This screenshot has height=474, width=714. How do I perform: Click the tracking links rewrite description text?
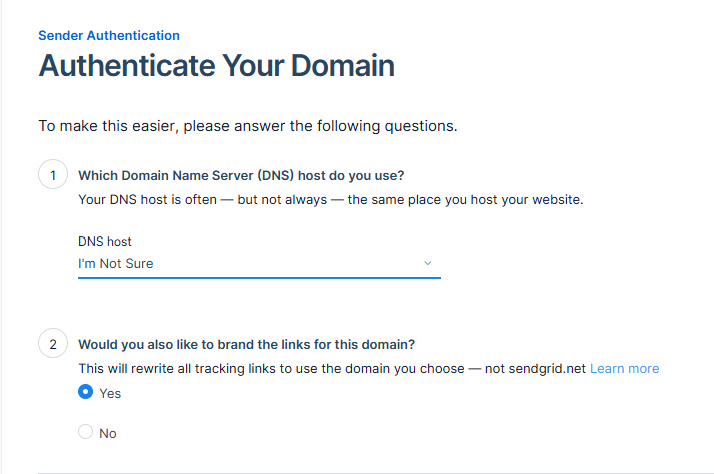click(x=332, y=368)
